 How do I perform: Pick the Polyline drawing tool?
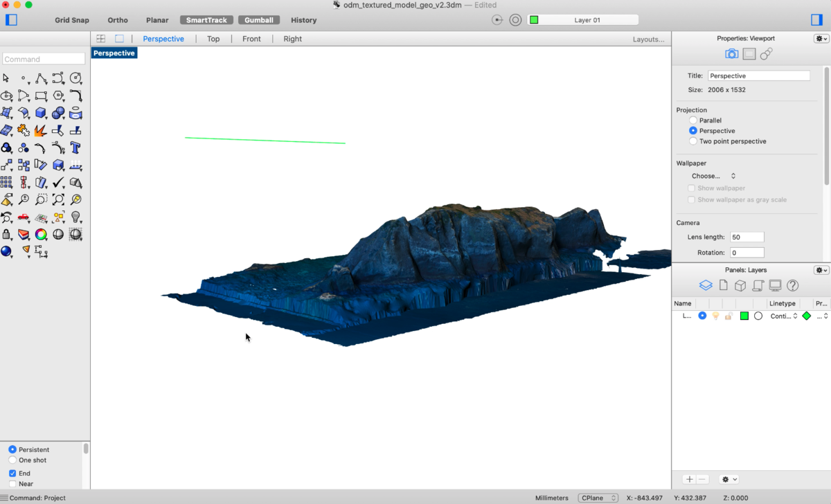[x=41, y=78]
